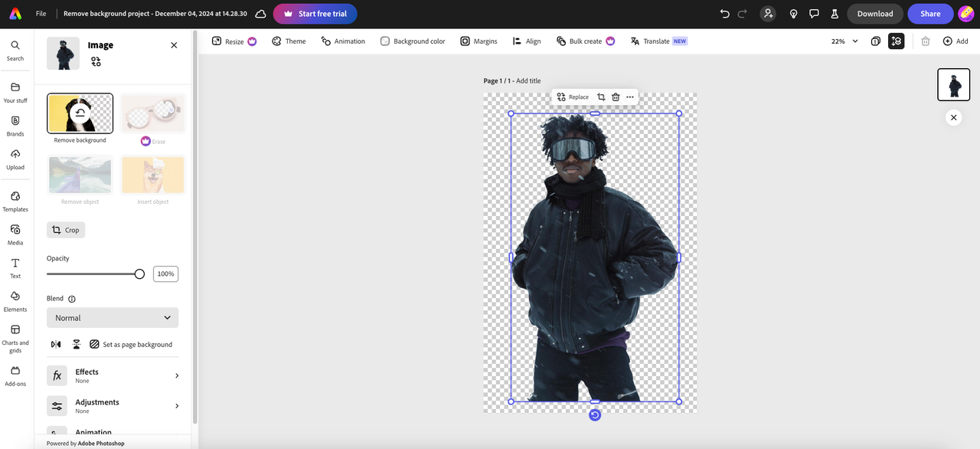Open the Brands panel
The width and height of the screenshot is (980, 449).
(15, 126)
